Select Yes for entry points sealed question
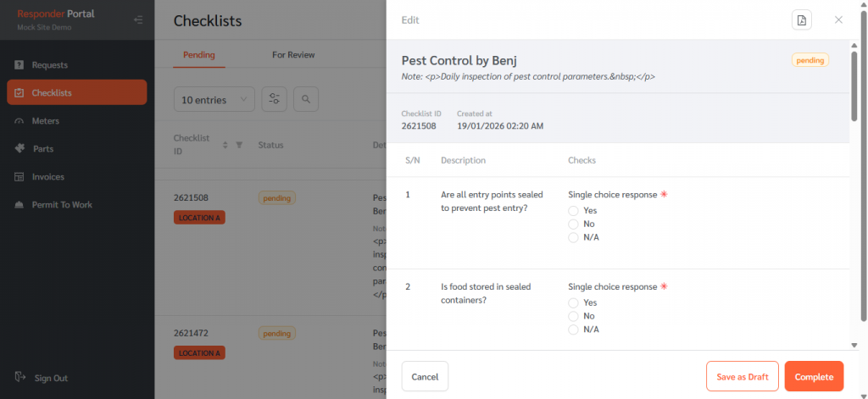The image size is (868, 399). (574, 210)
